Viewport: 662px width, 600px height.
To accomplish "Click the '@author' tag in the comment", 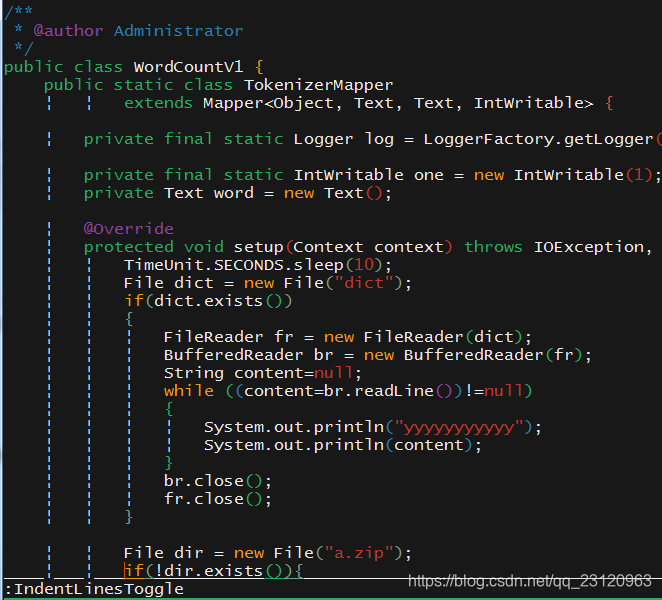I will [68, 31].
